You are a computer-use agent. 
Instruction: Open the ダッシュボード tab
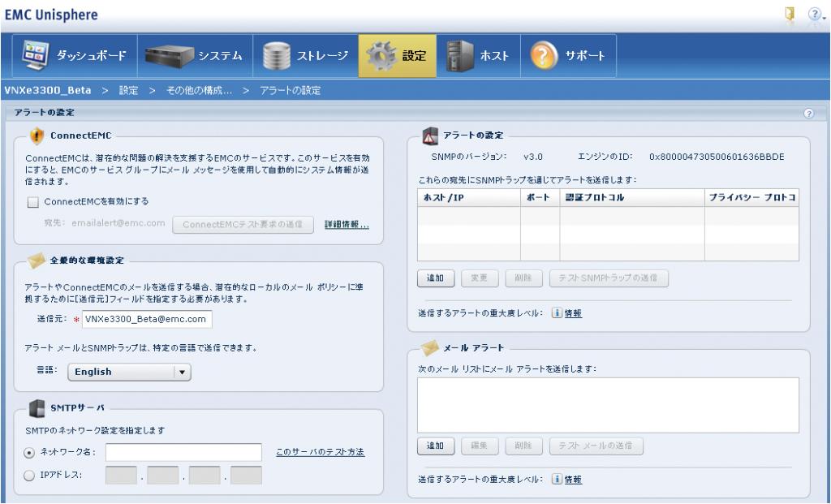click(x=73, y=56)
